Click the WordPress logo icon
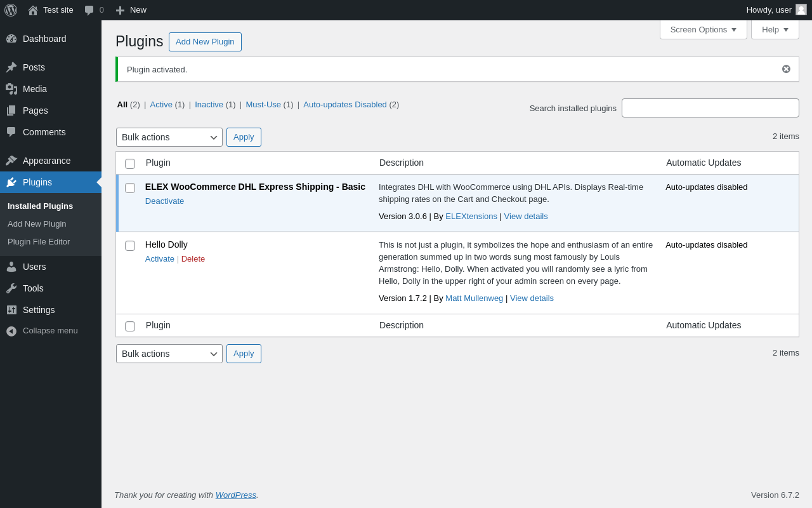 pos(11,10)
